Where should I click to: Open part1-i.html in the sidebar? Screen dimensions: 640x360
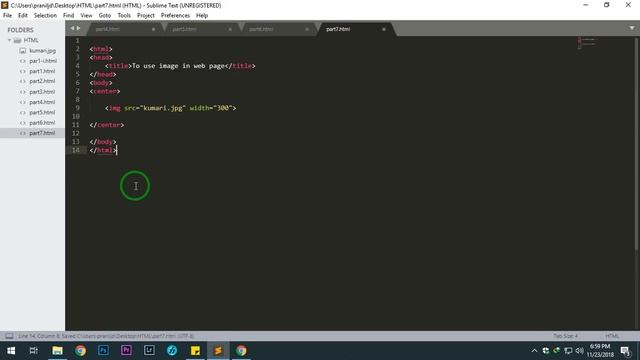(x=43, y=61)
